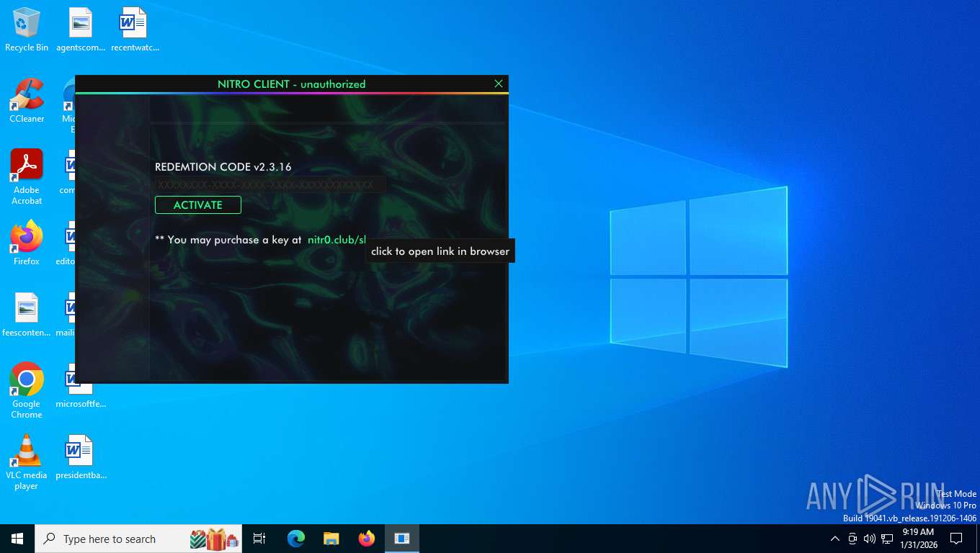Open the Meet Now tray icon
Image resolution: width=980 pixels, height=553 pixels.
tap(852, 539)
